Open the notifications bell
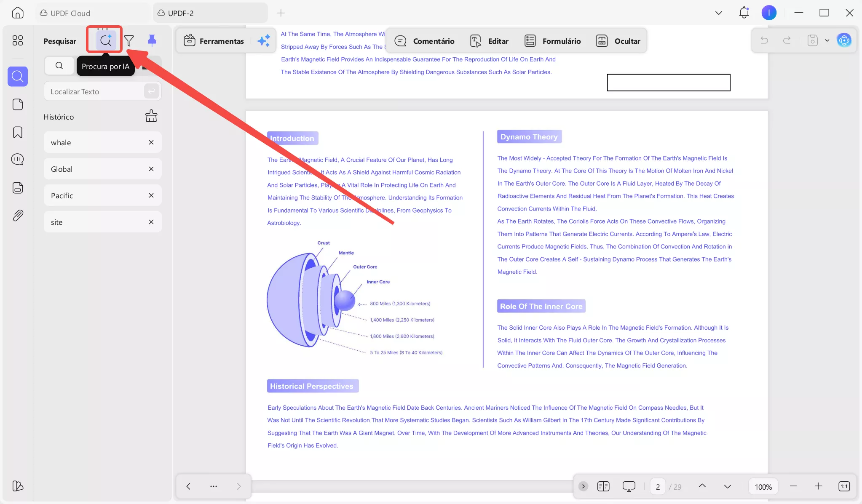 tap(744, 13)
